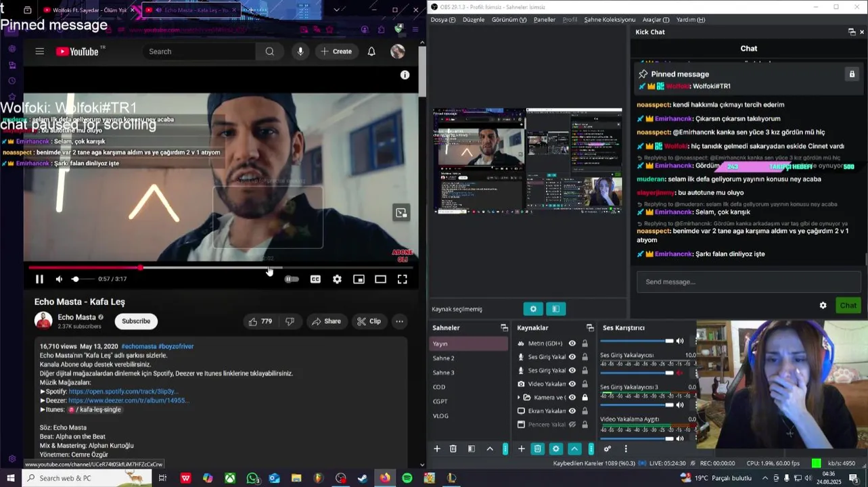Open YouTube player settings gear
This screenshot has height=487, width=868.
coord(337,279)
